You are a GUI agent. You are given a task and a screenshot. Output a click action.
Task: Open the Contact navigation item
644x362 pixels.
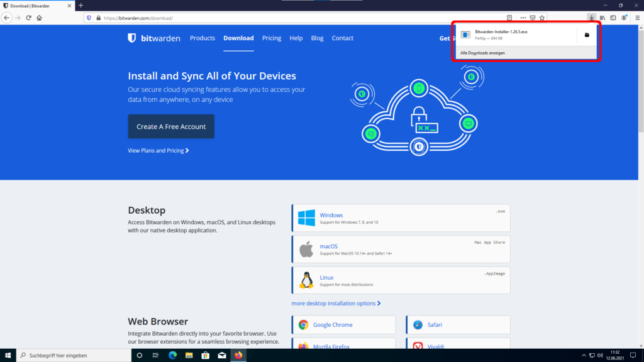click(x=343, y=38)
